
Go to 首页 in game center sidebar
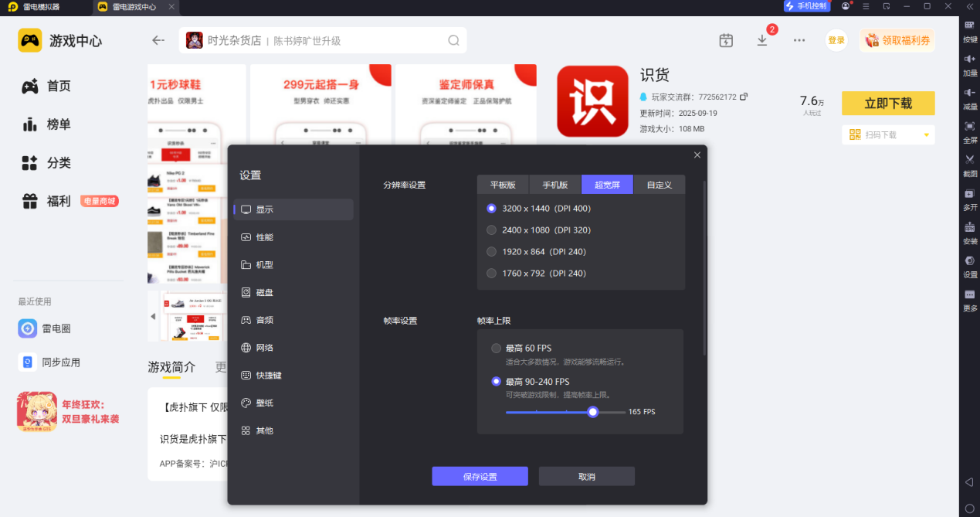(46, 87)
